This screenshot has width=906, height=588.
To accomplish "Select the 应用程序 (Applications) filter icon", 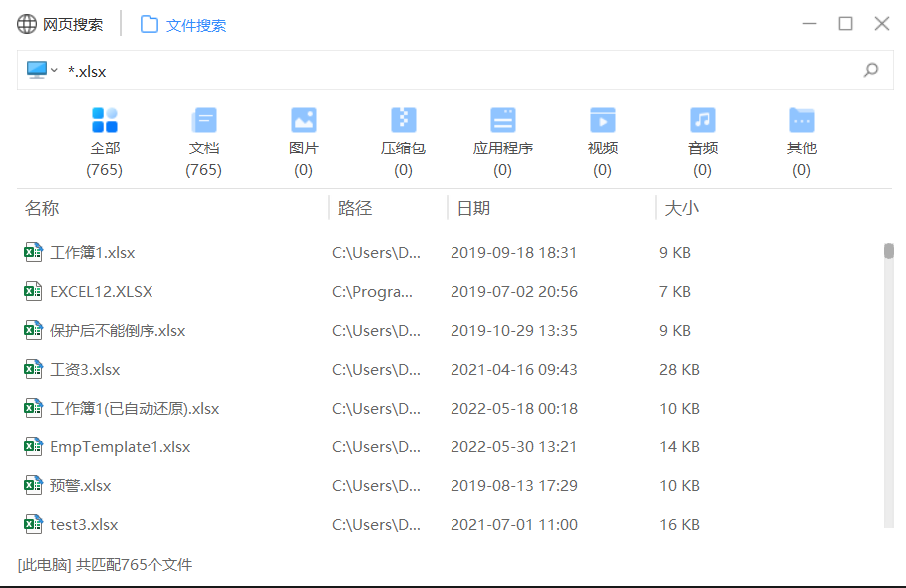I will (x=502, y=118).
